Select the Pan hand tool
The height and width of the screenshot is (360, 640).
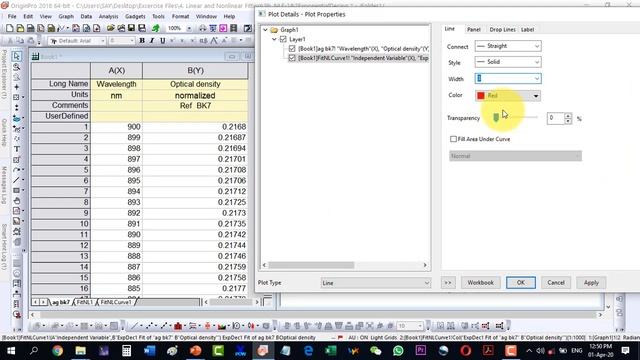coord(16,201)
